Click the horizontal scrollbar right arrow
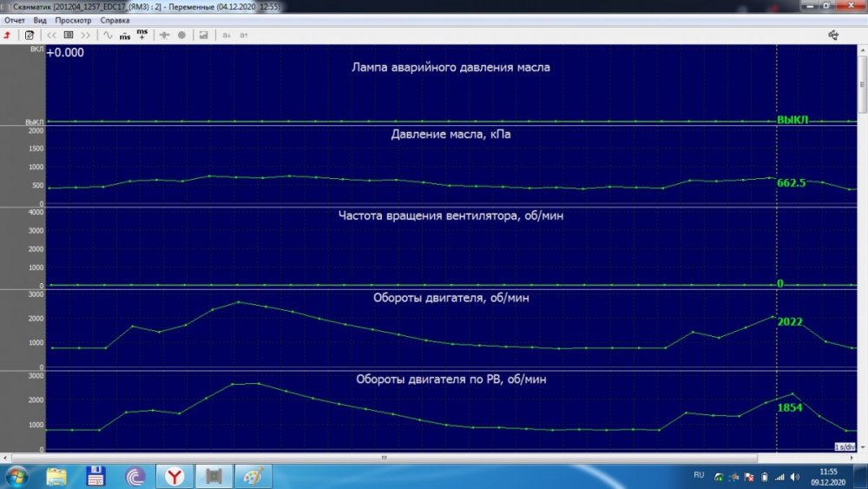Viewport: 868px width, 489px height. pyautogui.click(x=852, y=458)
